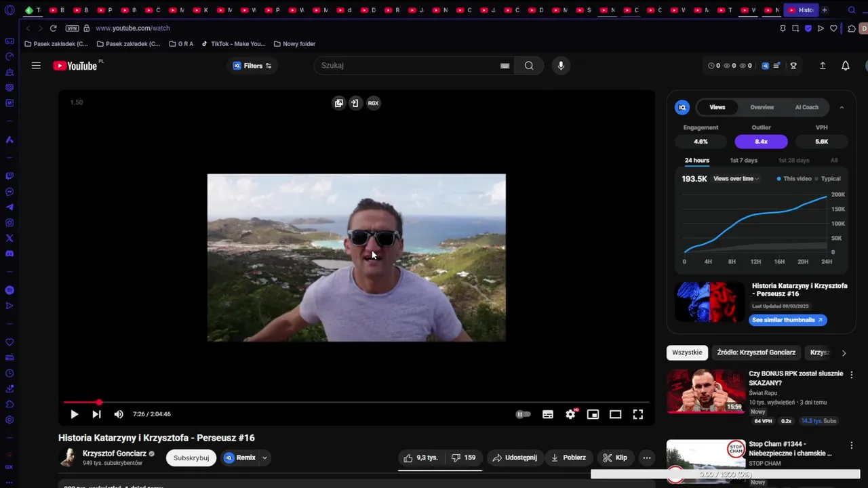The image size is (868, 488).
Task: Open the Views over time dropdown
Action: pos(736,179)
